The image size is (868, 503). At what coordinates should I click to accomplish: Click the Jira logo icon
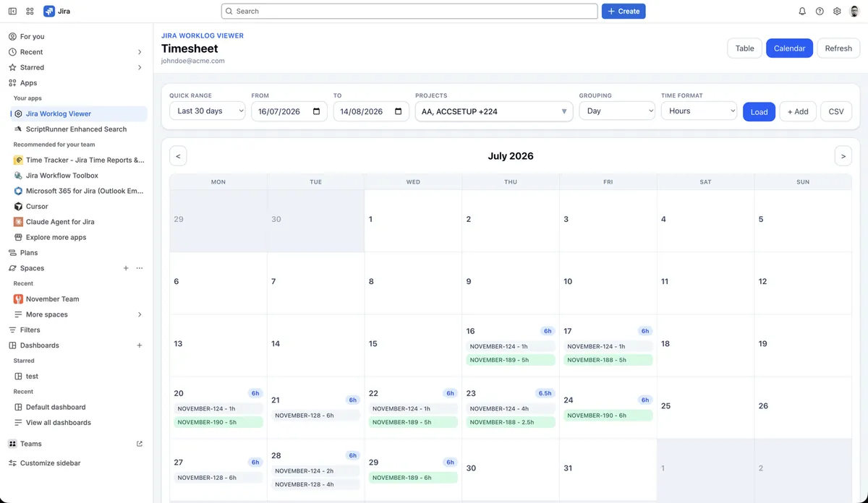[49, 12]
